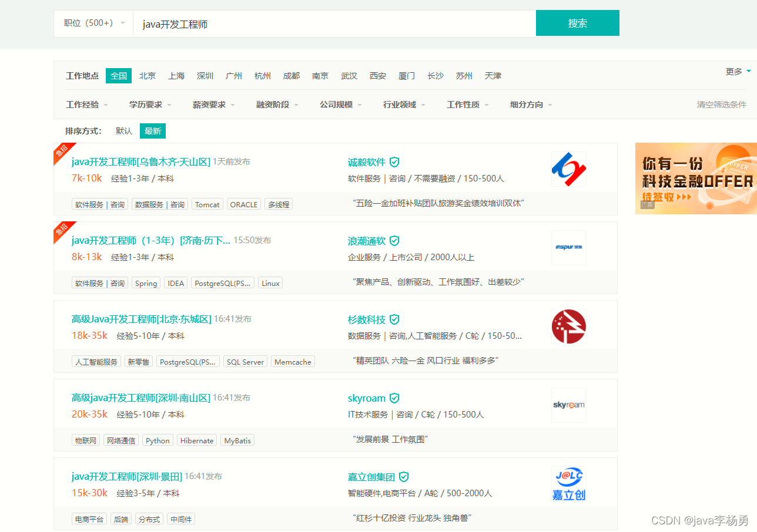This screenshot has width=757, height=532.
Task: Click the Tomcat skill tag
Action: [x=207, y=204]
